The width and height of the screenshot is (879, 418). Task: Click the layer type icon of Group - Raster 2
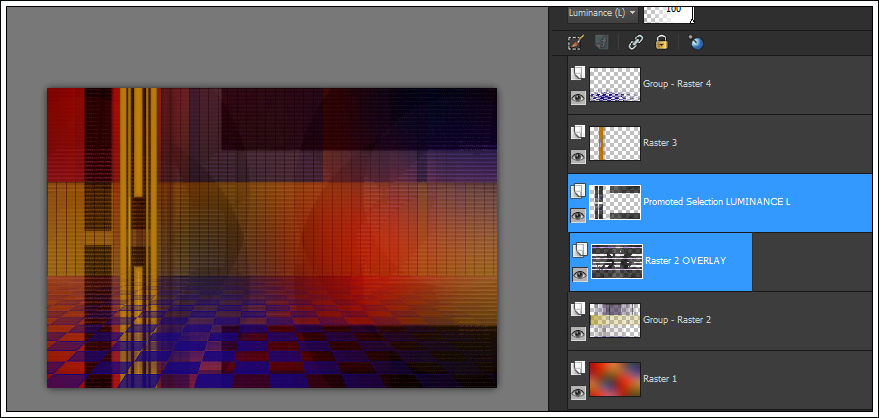(x=578, y=309)
